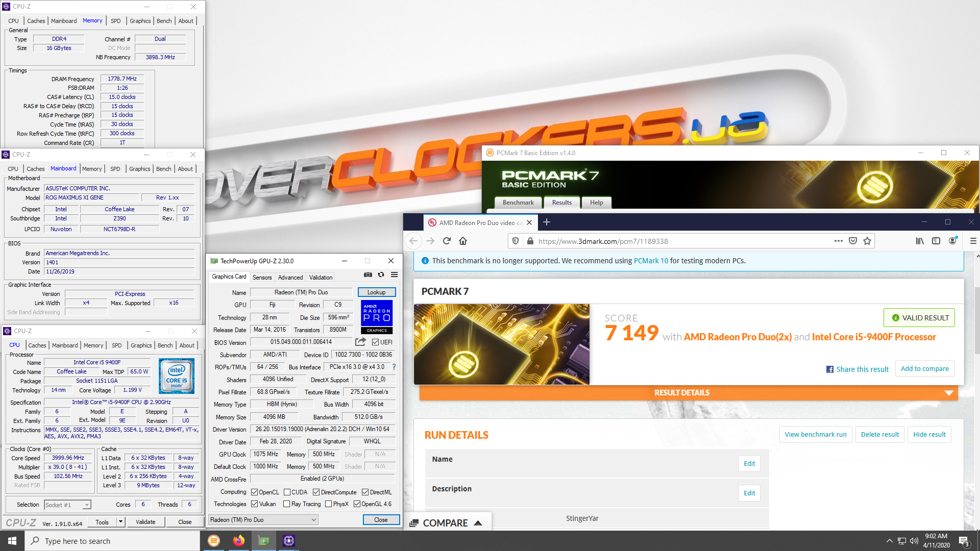980x551 pixels.
Task: Click PCMark 10 link
Action: (x=651, y=261)
